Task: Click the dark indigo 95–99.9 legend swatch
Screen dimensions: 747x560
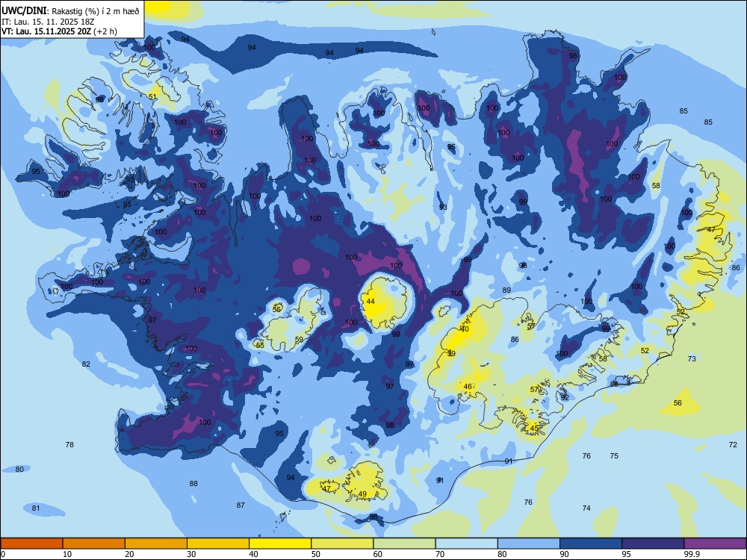Action: click(653, 544)
